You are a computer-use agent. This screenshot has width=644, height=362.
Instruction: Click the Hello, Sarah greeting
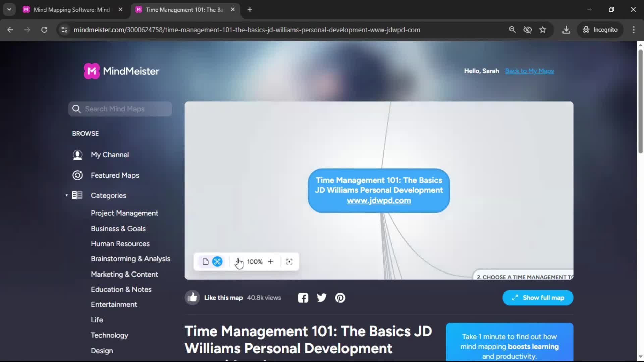pyautogui.click(x=481, y=71)
